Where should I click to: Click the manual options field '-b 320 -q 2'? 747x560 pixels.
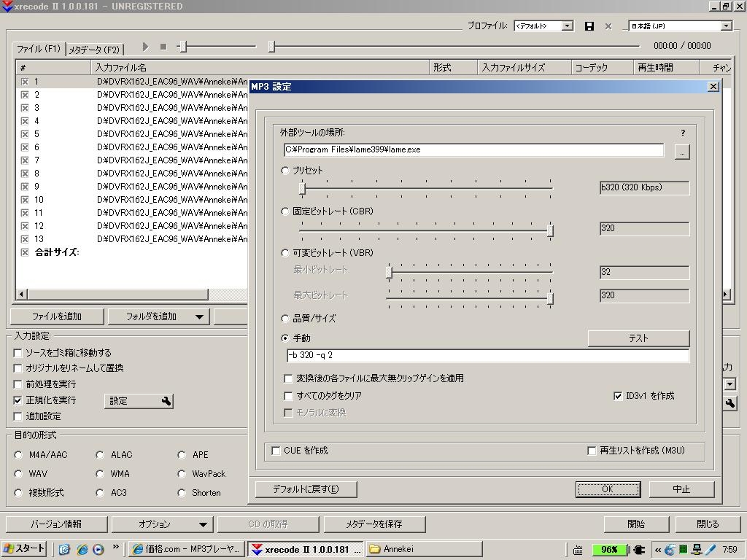487,355
